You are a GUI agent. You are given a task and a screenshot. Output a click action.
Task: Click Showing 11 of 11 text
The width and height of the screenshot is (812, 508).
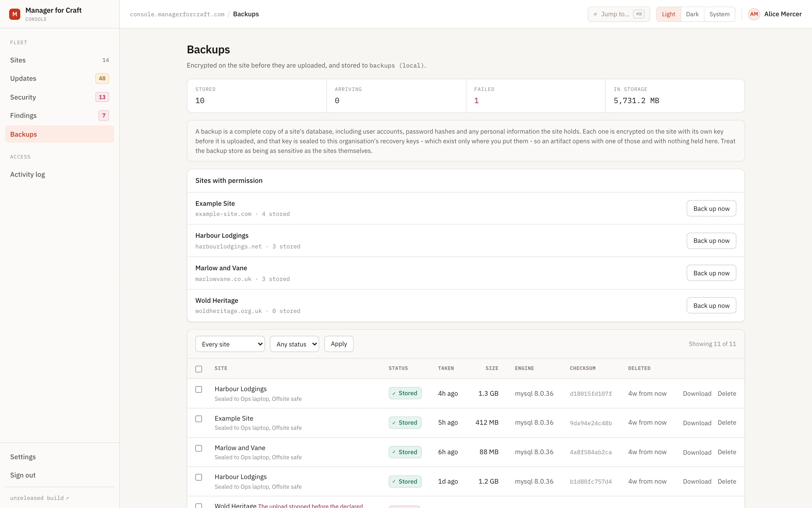(x=712, y=344)
